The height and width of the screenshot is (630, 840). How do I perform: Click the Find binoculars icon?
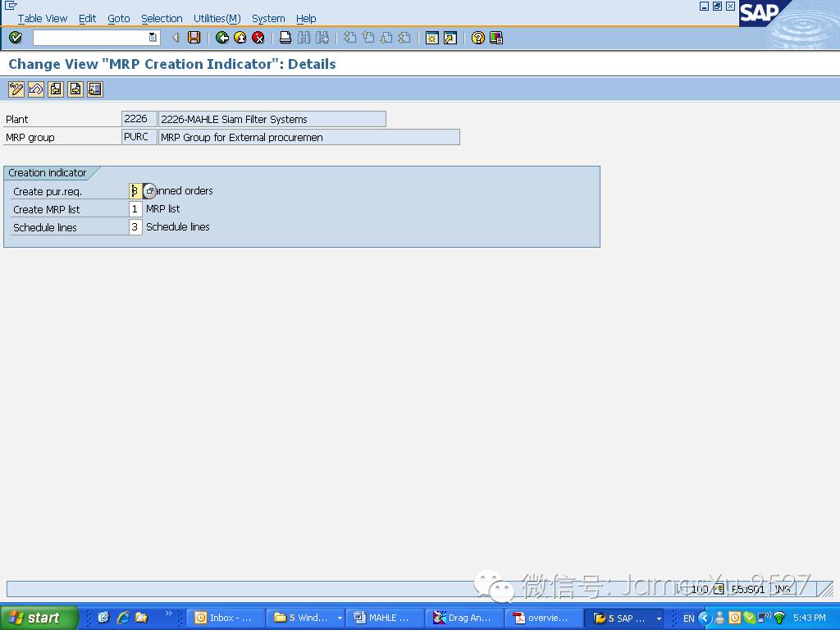coord(304,38)
